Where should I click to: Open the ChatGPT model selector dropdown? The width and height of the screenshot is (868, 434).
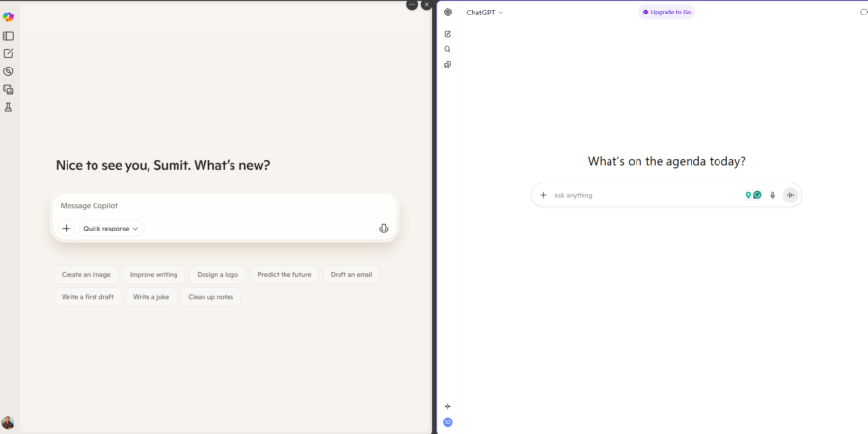click(x=484, y=13)
